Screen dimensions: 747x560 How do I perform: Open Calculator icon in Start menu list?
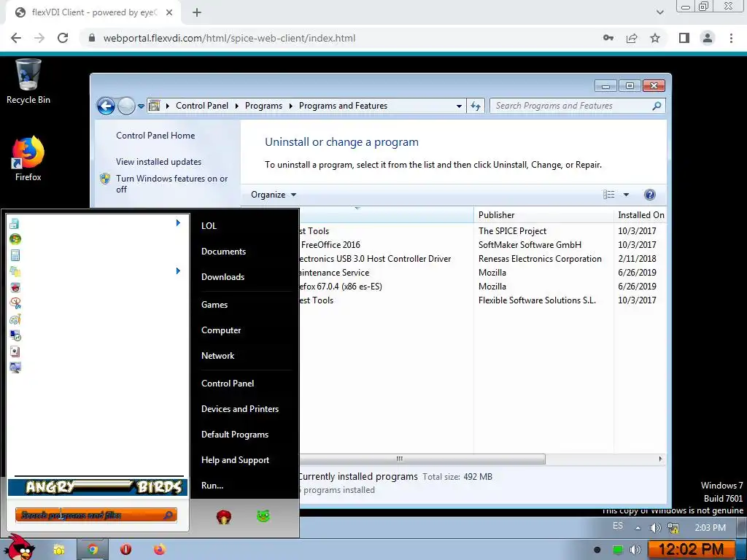coord(15,255)
